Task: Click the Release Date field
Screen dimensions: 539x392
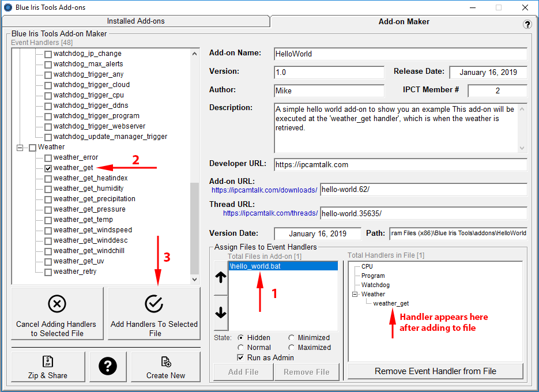Action: 488,72
